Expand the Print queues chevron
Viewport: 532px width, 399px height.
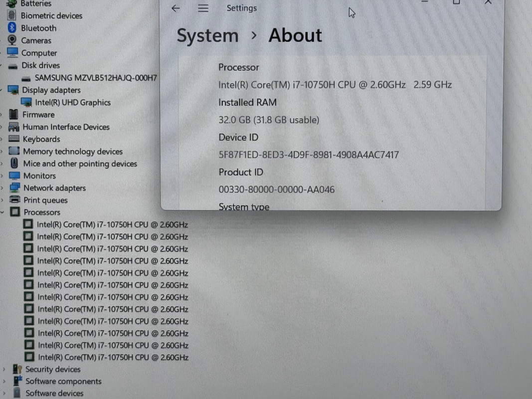tap(2, 200)
